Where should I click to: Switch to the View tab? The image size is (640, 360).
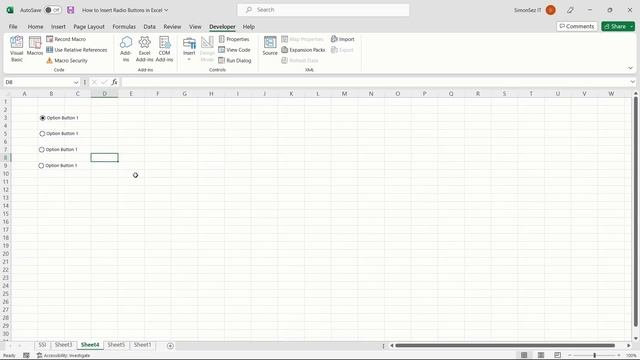click(195, 27)
